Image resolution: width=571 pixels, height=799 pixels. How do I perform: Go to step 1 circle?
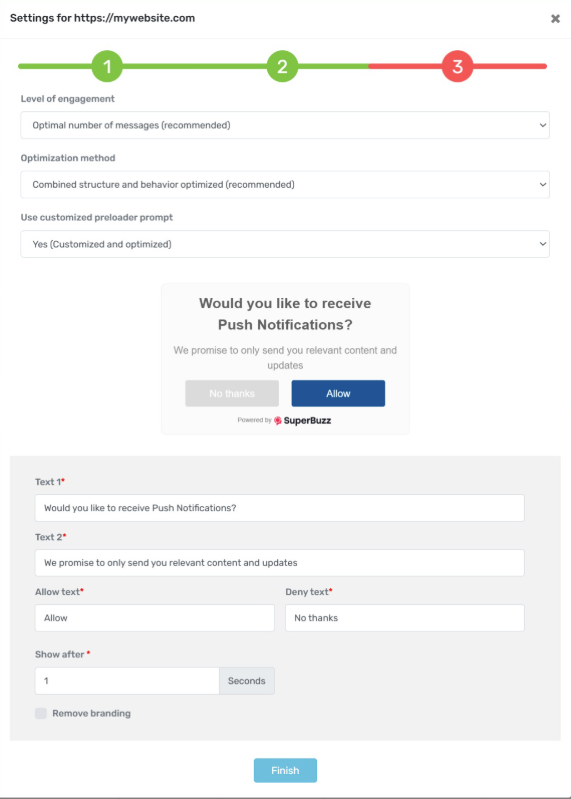[107, 66]
